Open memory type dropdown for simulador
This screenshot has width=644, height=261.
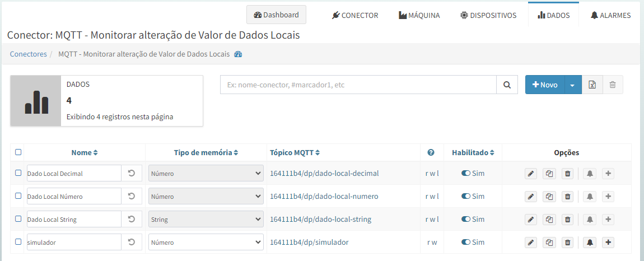206,243
